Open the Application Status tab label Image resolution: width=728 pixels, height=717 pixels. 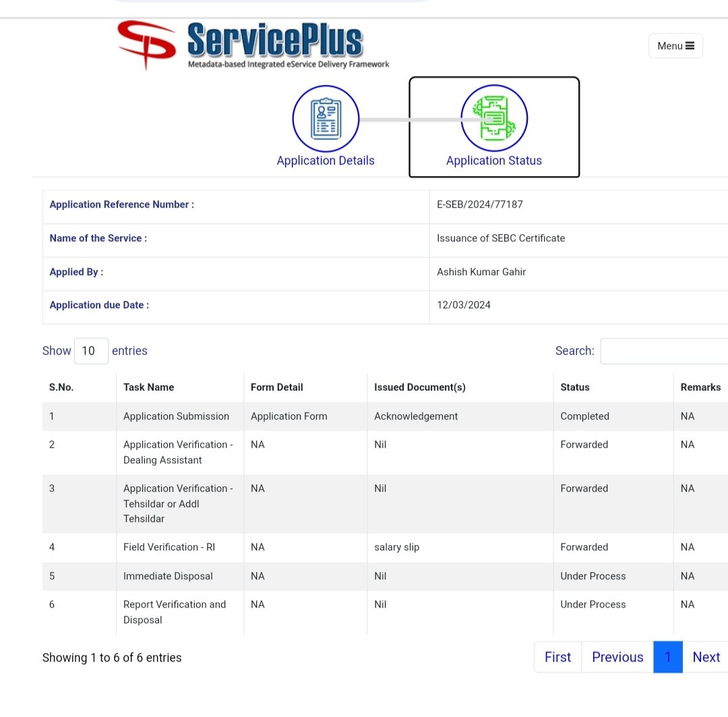pyautogui.click(x=493, y=161)
